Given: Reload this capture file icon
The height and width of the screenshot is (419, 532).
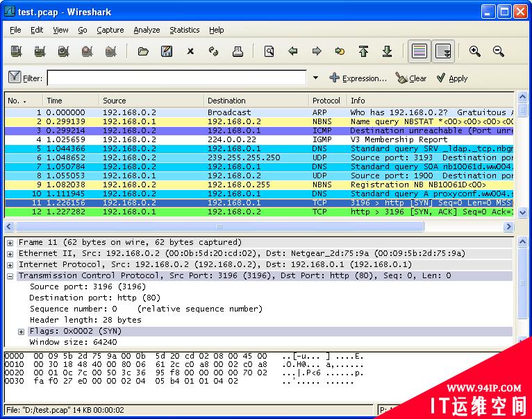Looking at the screenshot, I should [x=214, y=51].
